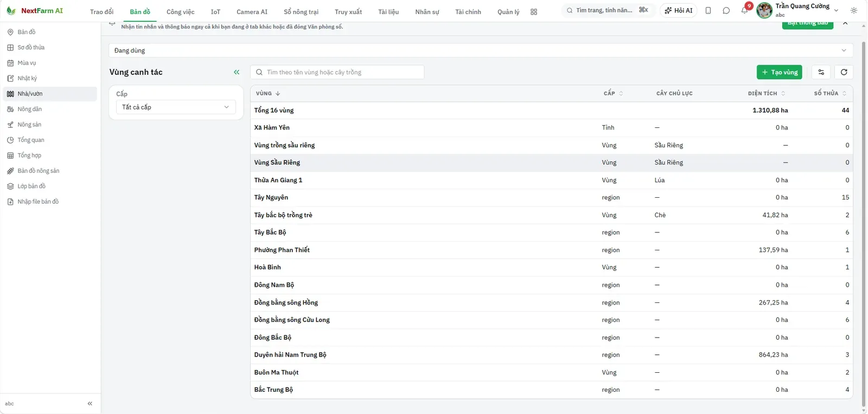868x414 pixels.
Task: Switch to the Camera AI tab
Action: [x=252, y=11]
